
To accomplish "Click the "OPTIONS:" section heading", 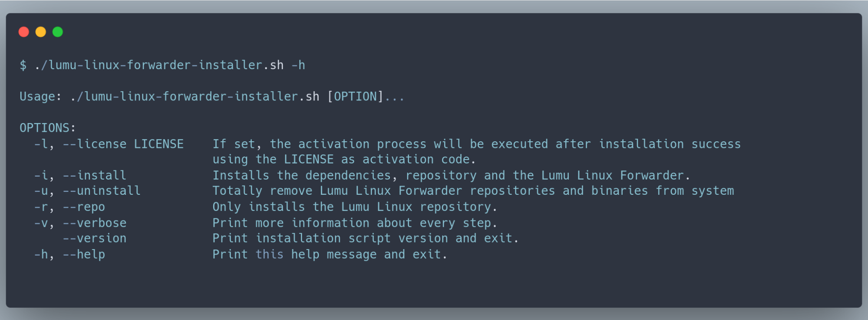I will tap(48, 128).
